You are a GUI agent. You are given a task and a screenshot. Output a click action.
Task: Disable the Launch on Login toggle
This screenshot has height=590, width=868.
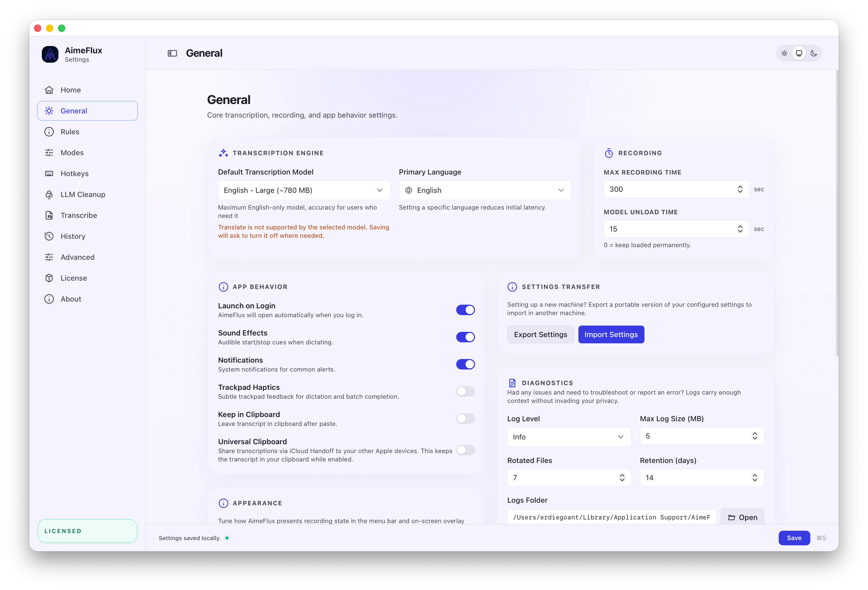click(465, 310)
